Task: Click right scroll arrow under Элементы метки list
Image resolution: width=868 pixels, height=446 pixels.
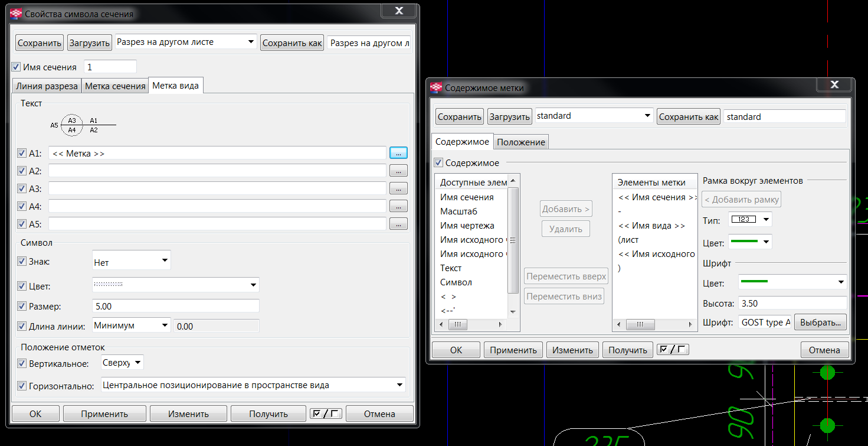Action: point(690,324)
